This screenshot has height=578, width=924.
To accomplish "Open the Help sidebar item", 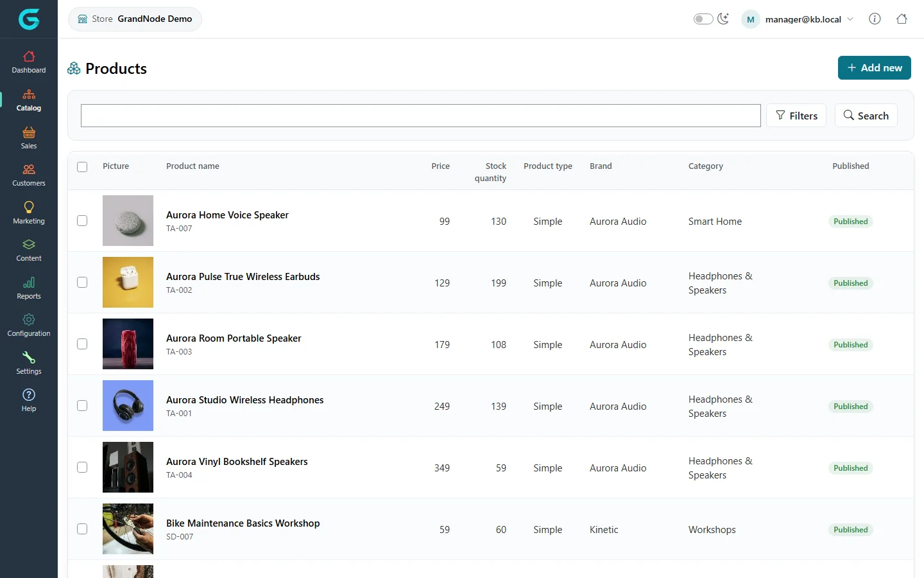I will tap(29, 401).
